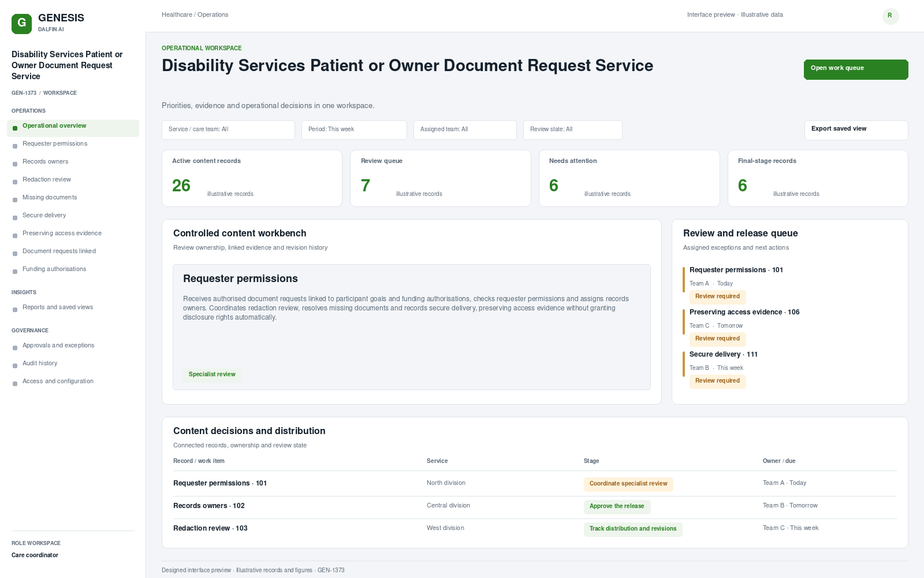Screen dimensions: 924x578
Task: Click Review required badge under Team A
Action: (x=717, y=297)
